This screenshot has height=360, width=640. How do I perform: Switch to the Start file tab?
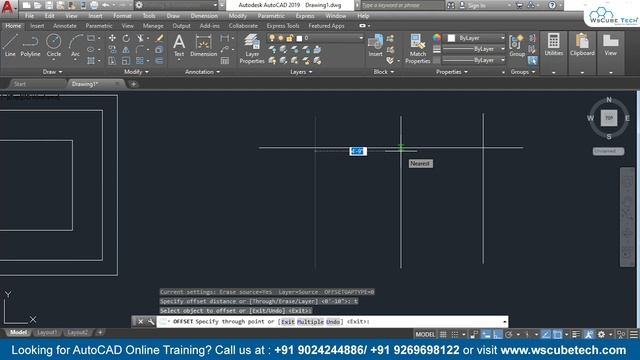tap(20, 84)
